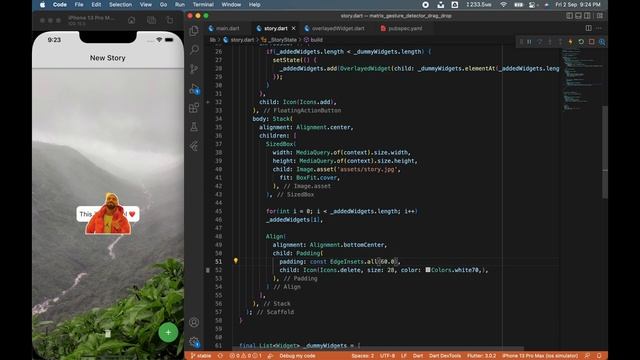Open the Flutter sidebar icon

[194, 146]
